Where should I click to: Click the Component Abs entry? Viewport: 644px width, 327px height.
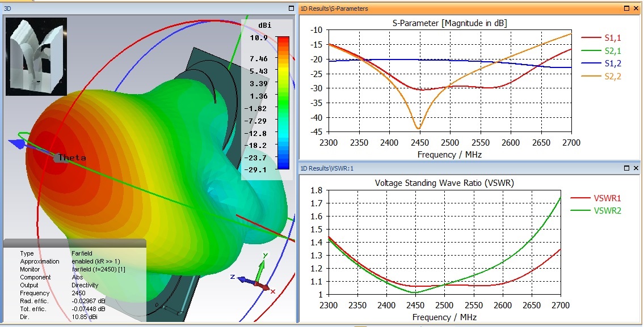point(52,277)
